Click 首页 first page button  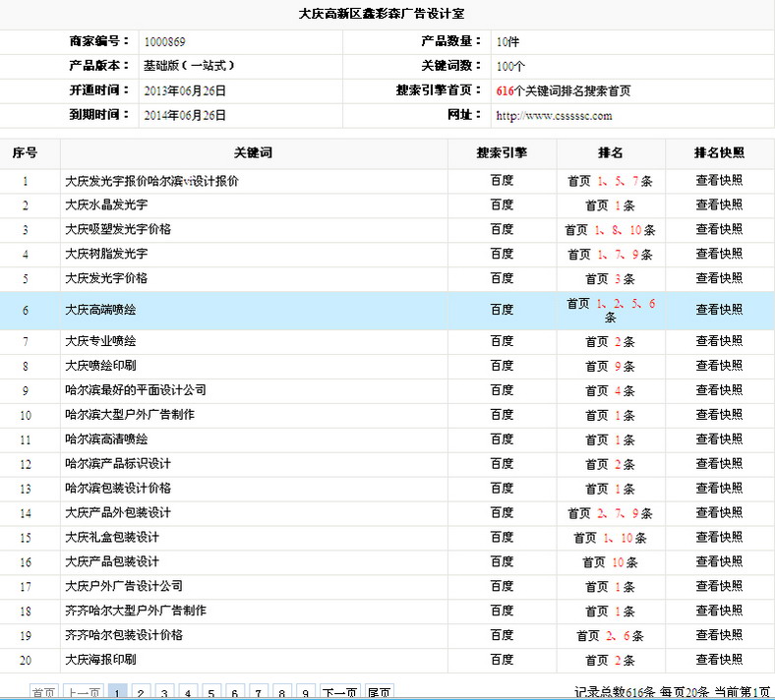pyautogui.click(x=44, y=692)
